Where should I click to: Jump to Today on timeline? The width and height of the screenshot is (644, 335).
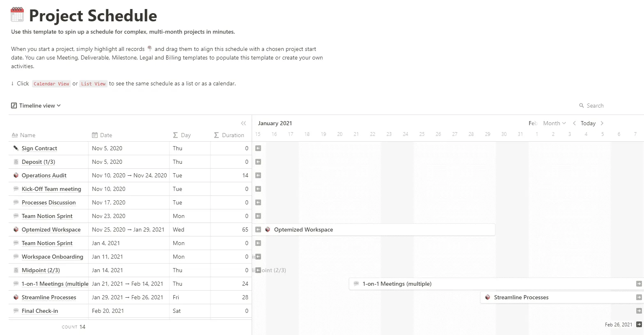click(x=588, y=123)
